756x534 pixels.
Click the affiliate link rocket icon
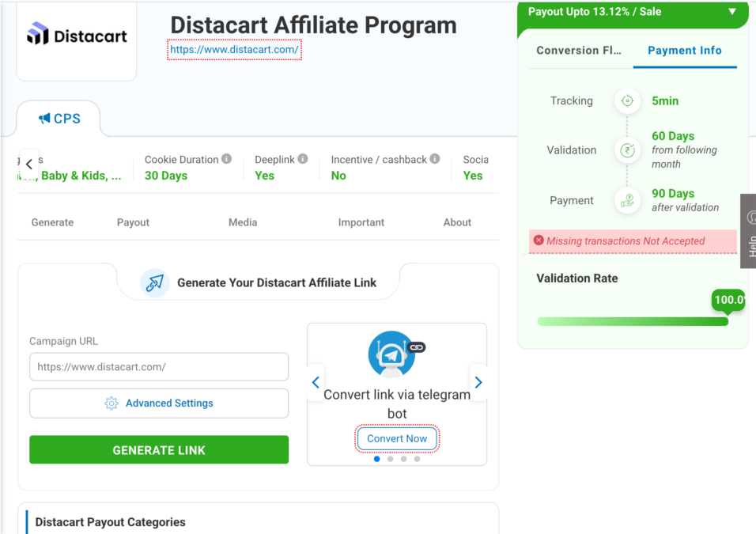[x=155, y=282]
